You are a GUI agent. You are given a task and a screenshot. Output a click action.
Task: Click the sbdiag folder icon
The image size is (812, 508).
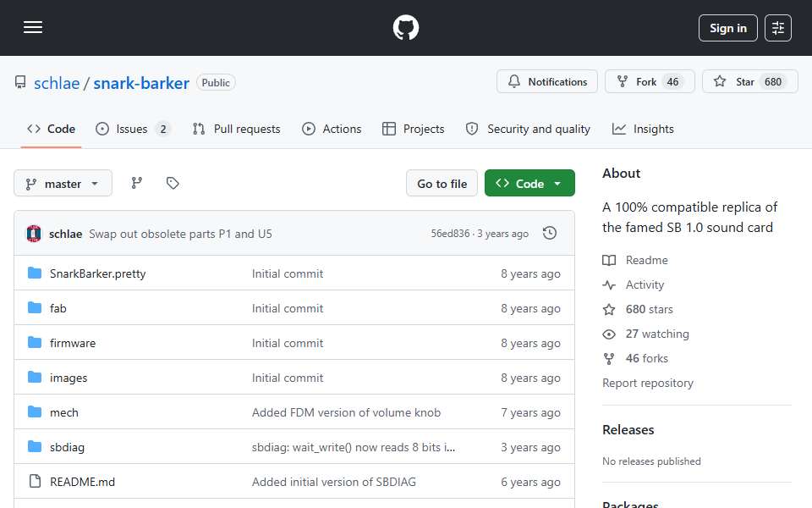coord(35,447)
